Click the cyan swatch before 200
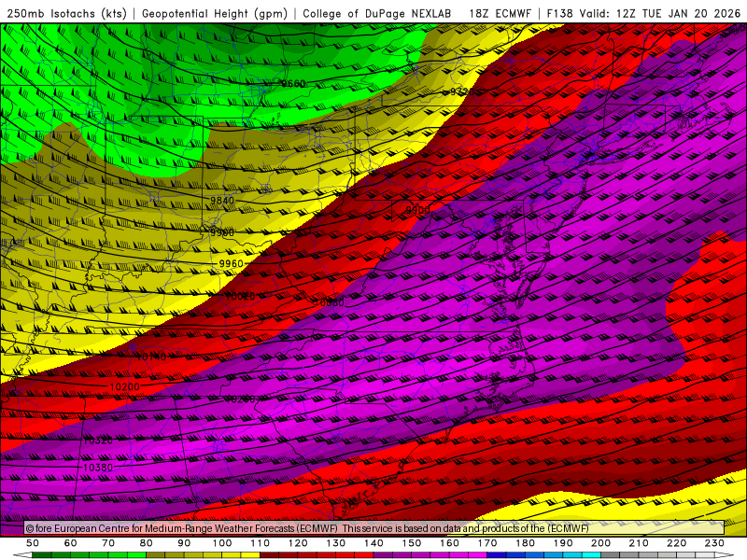 [x=591, y=555]
